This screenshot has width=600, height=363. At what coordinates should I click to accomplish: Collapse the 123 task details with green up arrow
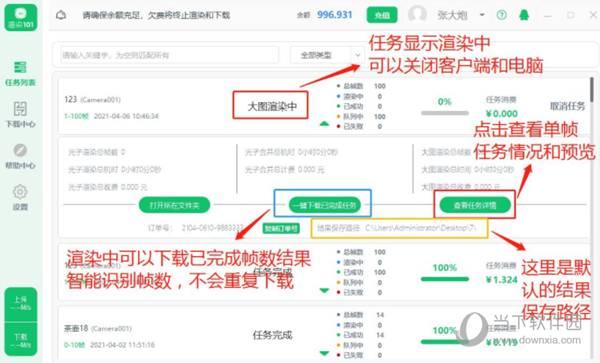click(324, 123)
